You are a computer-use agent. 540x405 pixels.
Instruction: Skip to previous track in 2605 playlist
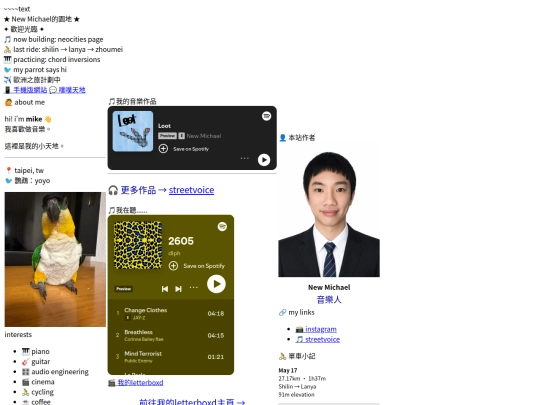tap(165, 289)
